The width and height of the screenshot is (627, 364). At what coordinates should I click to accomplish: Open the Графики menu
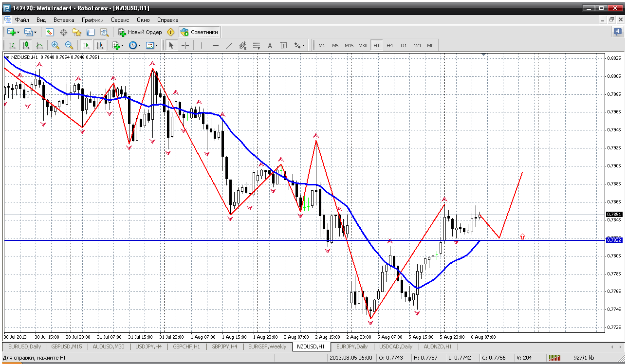(x=92, y=20)
